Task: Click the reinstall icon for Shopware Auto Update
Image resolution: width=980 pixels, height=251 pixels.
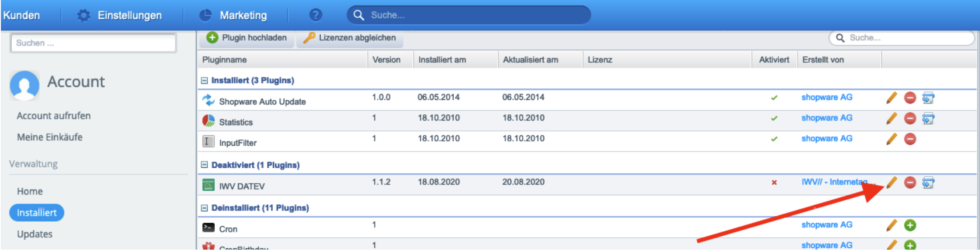Action: (x=928, y=98)
